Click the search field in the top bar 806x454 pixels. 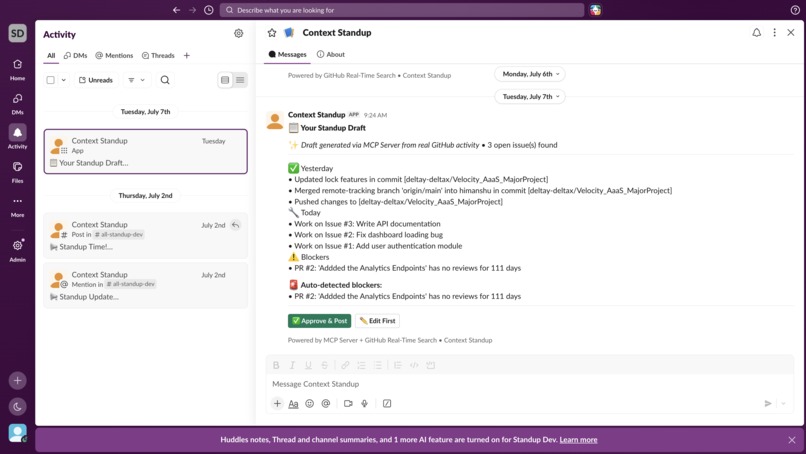click(401, 10)
